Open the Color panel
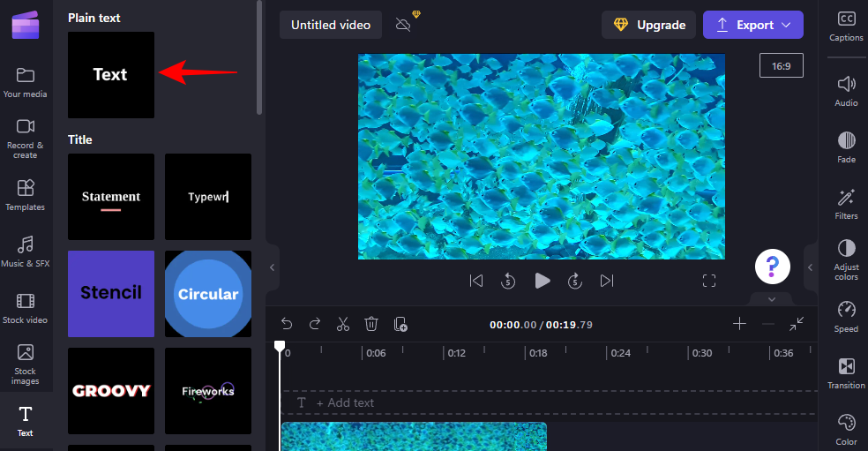This screenshot has height=451, width=868. pyautogui.click(x=846, y=429)
